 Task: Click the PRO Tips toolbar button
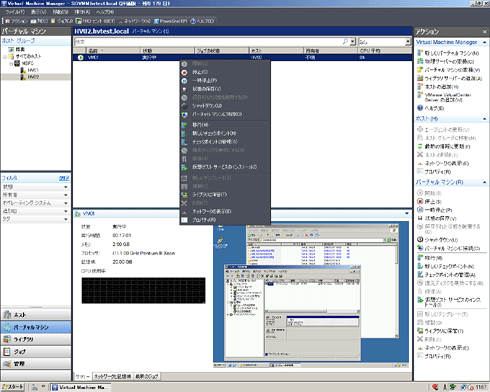95,21
